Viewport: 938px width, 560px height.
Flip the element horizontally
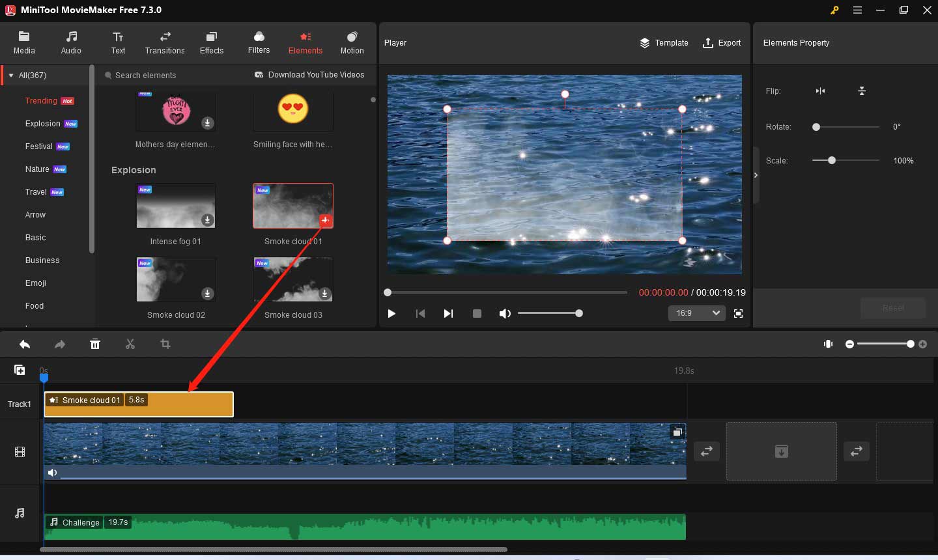coord(820,91)
